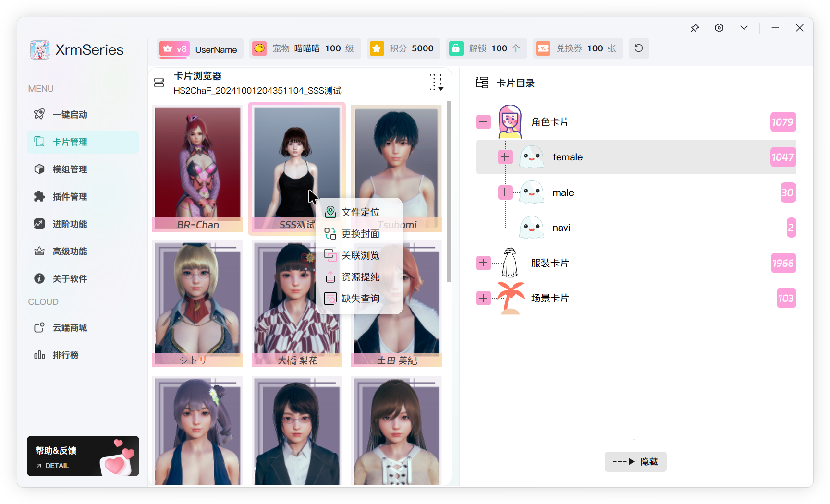Click the 解锁 lock icon
The height and width of the screenshot is (504, 830).
pos(456,48)
